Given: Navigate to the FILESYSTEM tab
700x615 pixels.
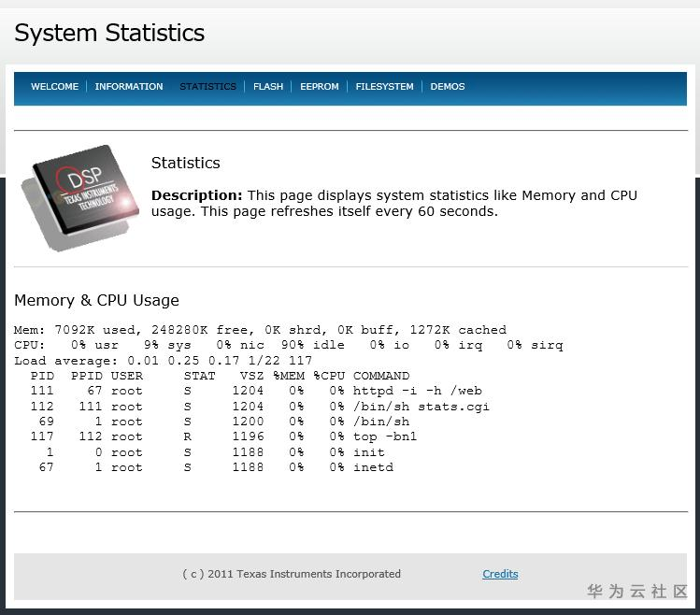Looking at the screenshot, I should point(384,87).
